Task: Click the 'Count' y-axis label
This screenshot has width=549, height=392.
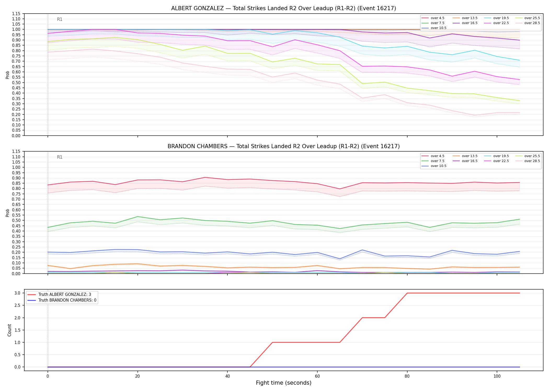Action: pos(9,330)
